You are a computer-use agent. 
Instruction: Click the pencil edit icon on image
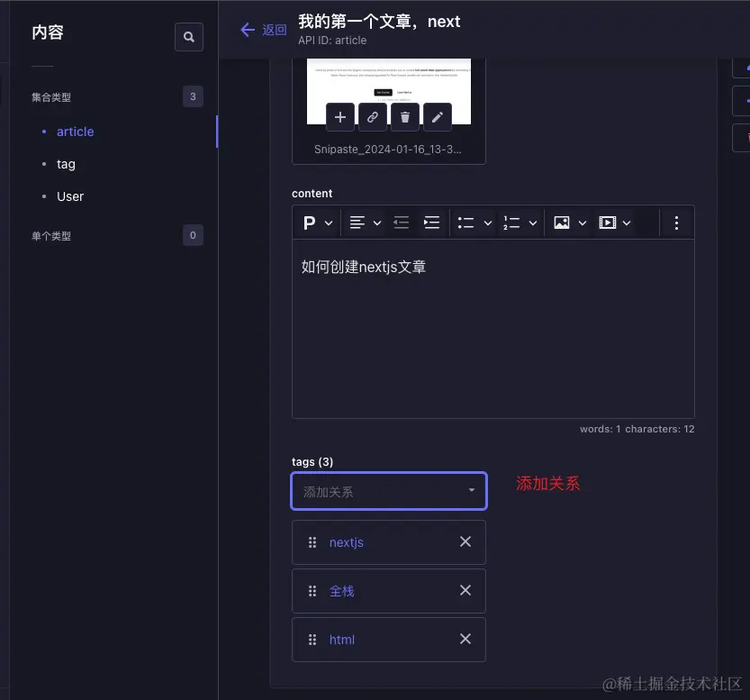[x=438, y=117]
